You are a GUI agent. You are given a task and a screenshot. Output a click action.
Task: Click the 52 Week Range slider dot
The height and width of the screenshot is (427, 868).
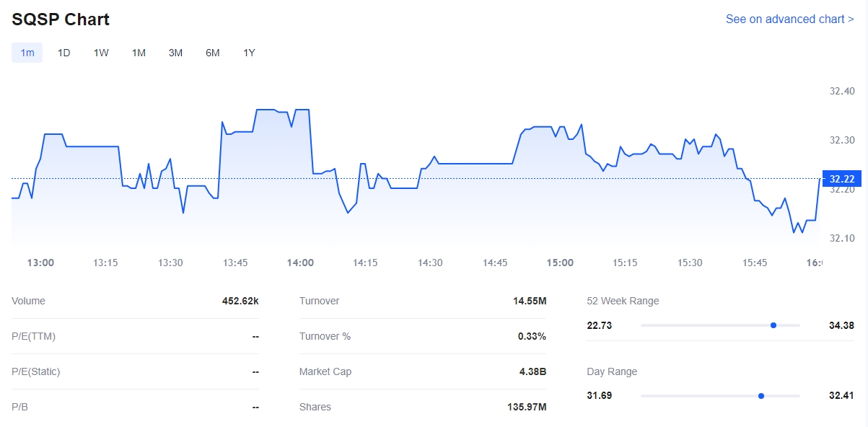click(x=773, y=325)
